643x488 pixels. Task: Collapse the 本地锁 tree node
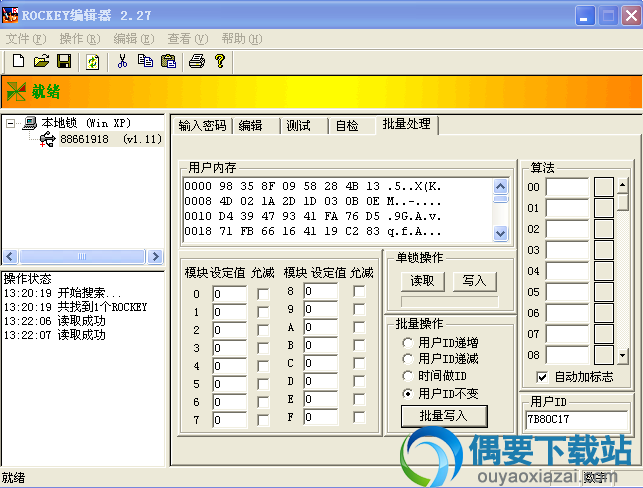11,123
